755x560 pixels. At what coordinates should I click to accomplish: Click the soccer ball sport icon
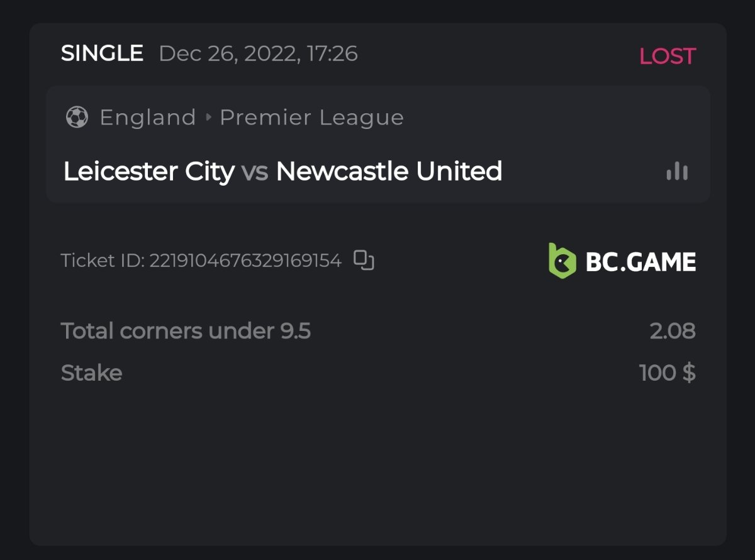pyautogui.click(x=77, y=117)
